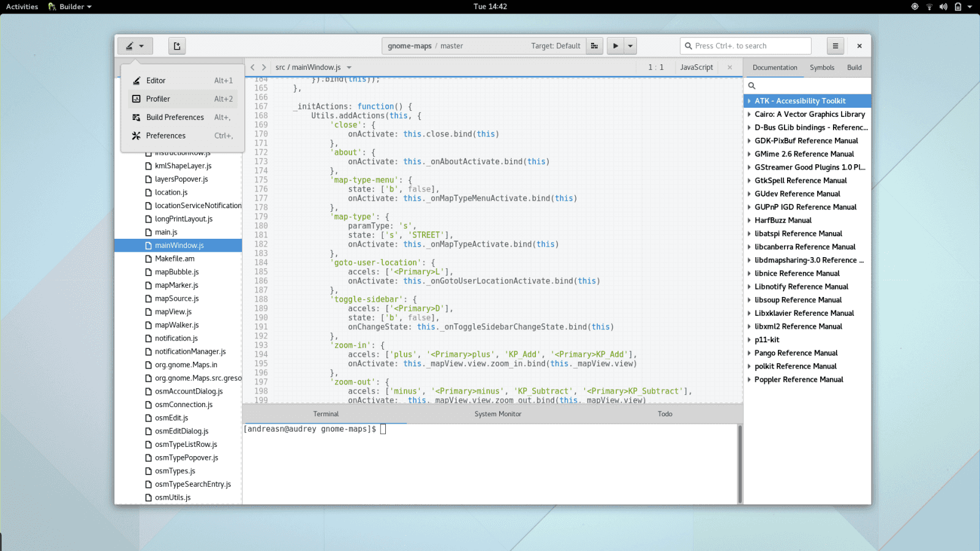Click the Editor pencil icon in menu

click(137, 80)
